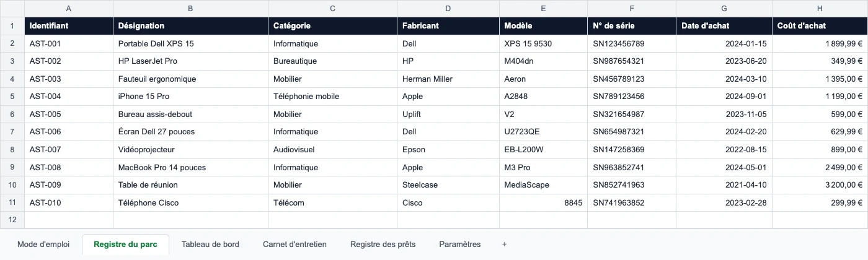Viewport: 868px width, 260px height.
Task: Select column F header
Action: coord(632,9)
